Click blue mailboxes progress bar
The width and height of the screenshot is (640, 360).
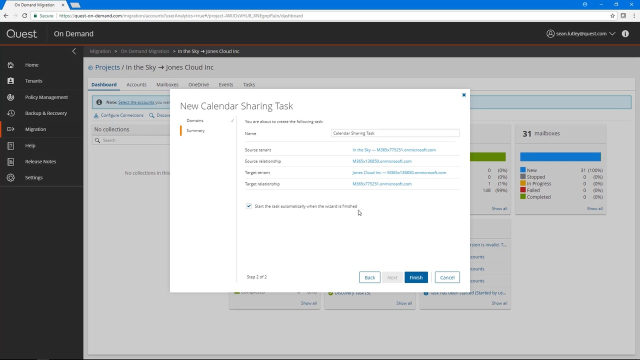(x=560, y=157)
